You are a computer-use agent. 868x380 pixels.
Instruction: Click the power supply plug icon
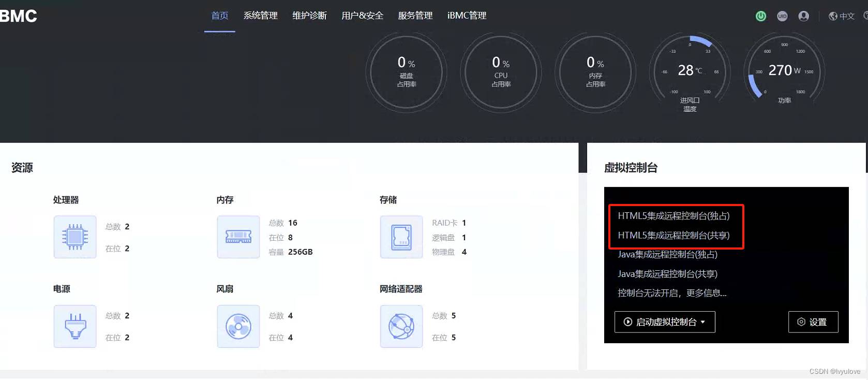pyautogui.click(x=75, y=326)
